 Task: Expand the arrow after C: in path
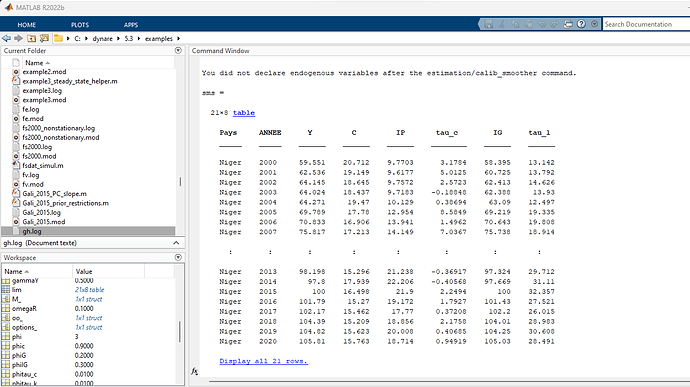86,39
